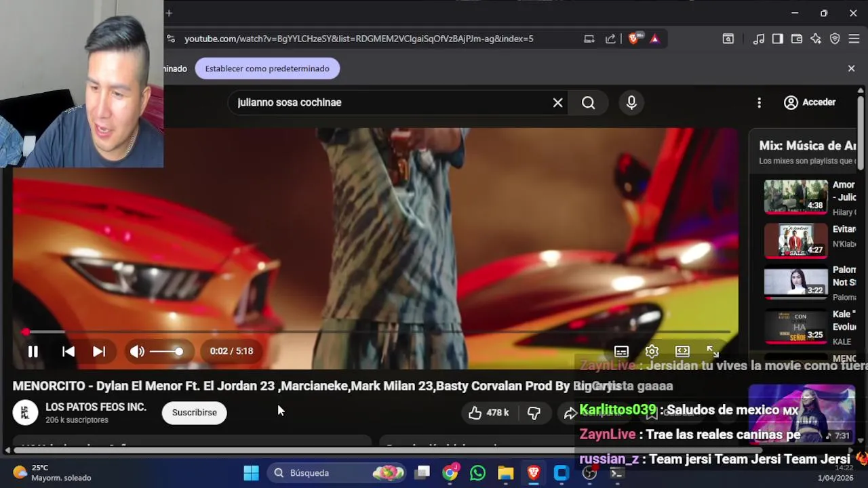Mute the video with speaker icon
The width and height of the screenshot is (868, 488).
coord(137,351)
